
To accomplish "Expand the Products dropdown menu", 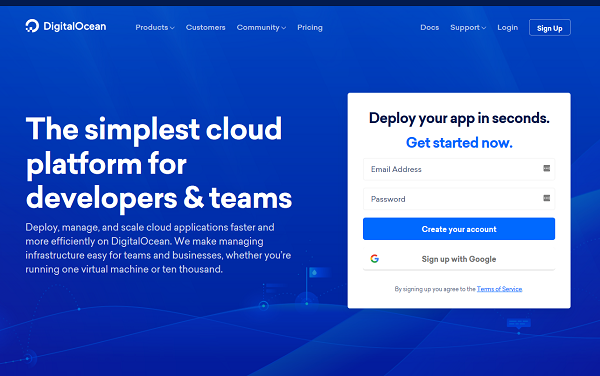I will 155,28.
